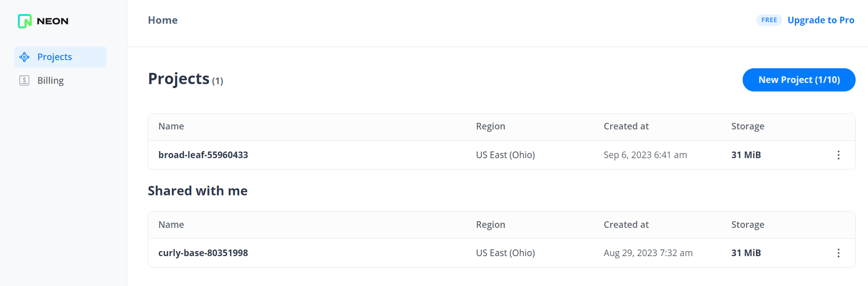Click the Billing dollar icon

24,81
